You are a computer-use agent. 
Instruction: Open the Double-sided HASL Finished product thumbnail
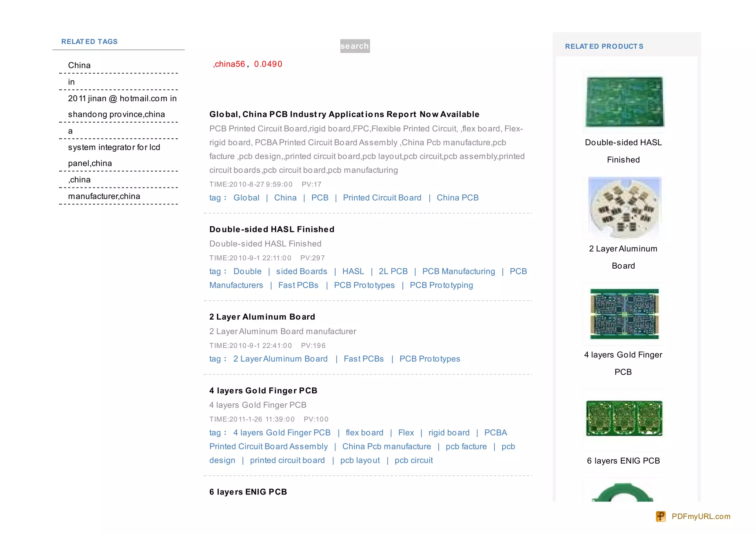[x=624, y=102]
